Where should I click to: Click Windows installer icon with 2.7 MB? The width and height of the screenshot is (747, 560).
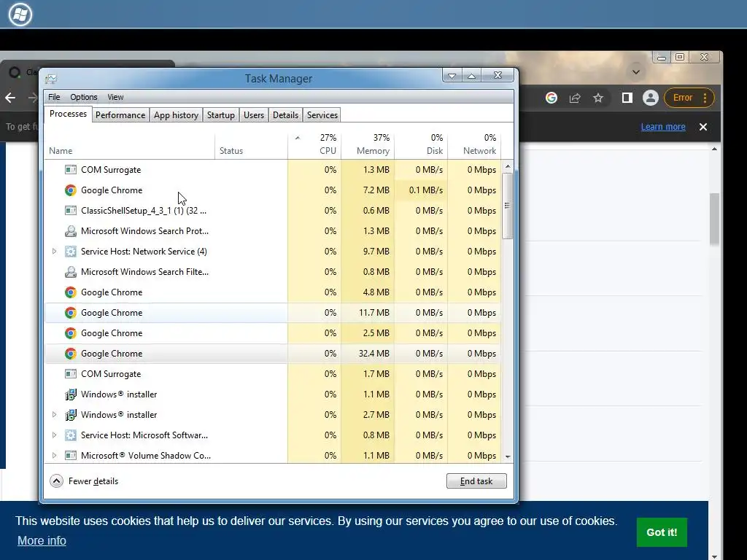pos(71,415)
